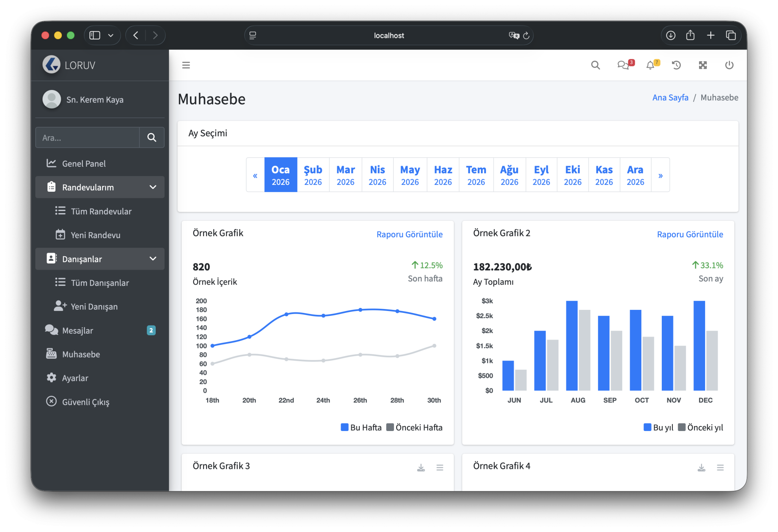
Task: Select Şub 2026 month tab
Action: click(x=313, y=175)
